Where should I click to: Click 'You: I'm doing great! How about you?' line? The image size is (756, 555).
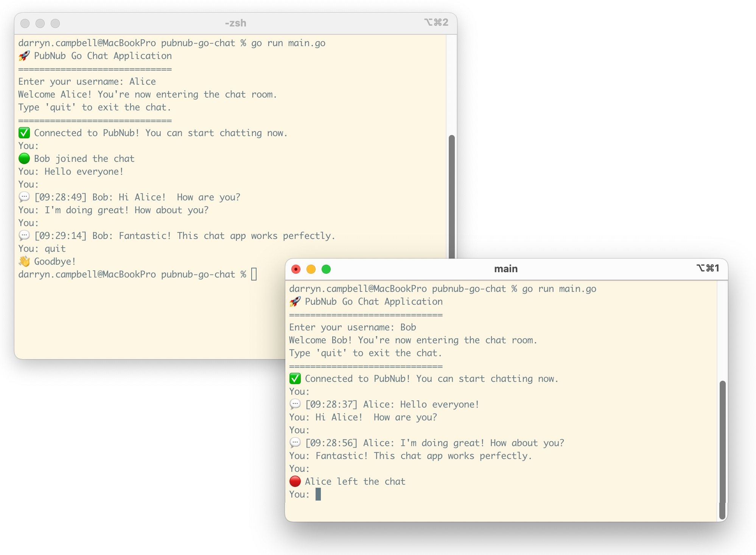coord(114,210)
